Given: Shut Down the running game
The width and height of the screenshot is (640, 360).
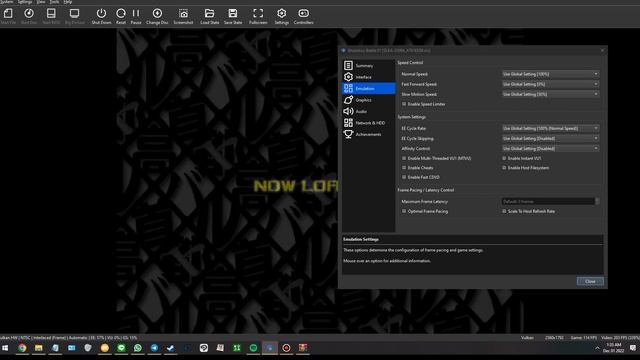Looking at the screenshot, I should click(101, 16).
